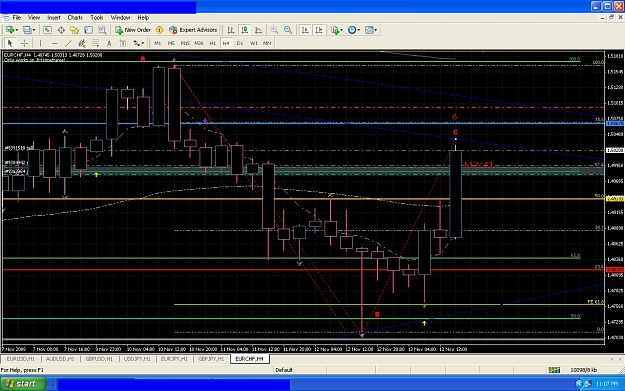
Task: Open the periods clock icon
Action: tap(352, 30)
